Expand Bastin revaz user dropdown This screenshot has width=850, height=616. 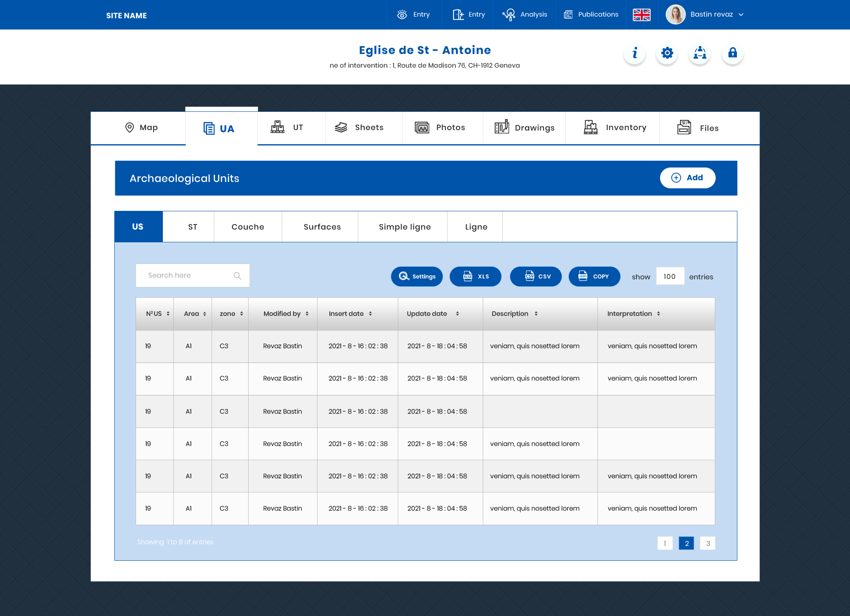coord(741,14)
